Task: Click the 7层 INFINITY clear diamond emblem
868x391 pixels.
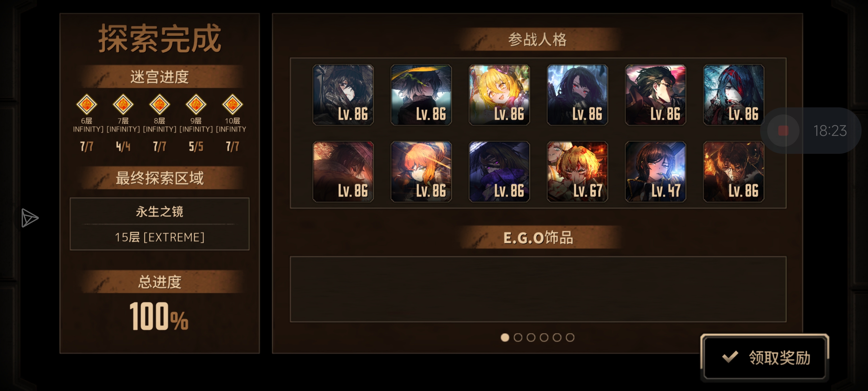Action: click(123, 104)
